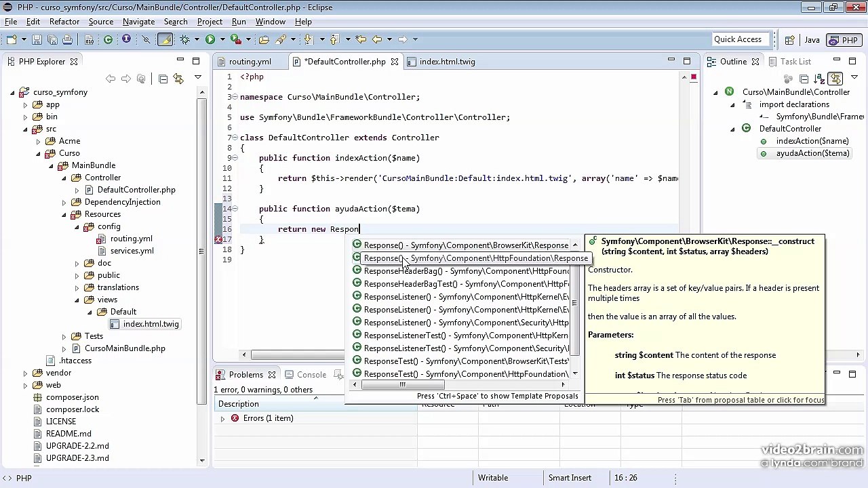Click the binary 010 toolbar icon
The image size is (868, 488).
90,40
